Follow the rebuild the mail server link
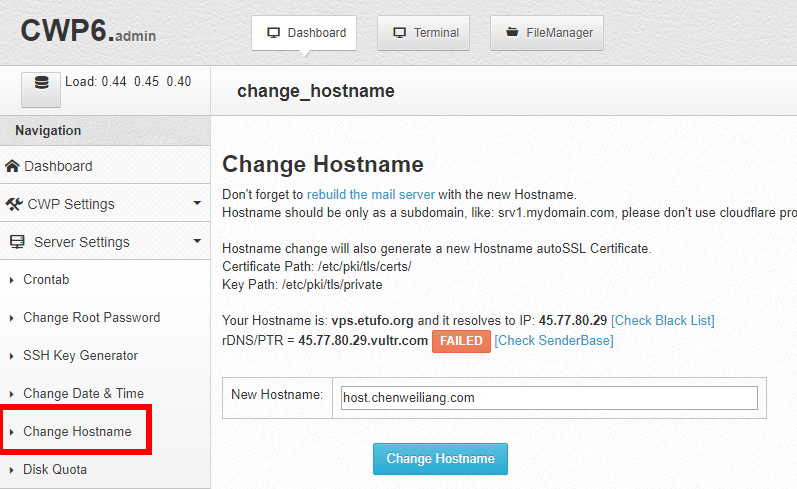Image resolution: width=797 pixels, height=489 pixels. point(370,194)
